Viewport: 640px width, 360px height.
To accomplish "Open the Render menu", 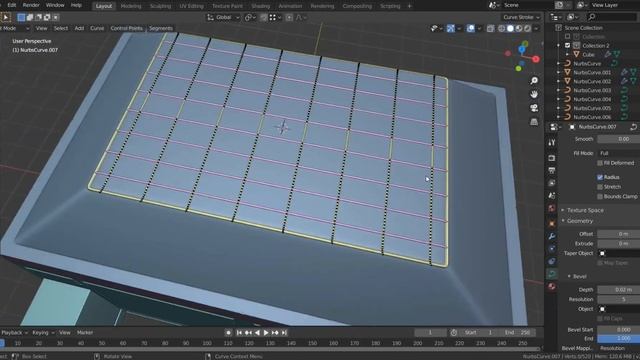I will pos(31,5).
